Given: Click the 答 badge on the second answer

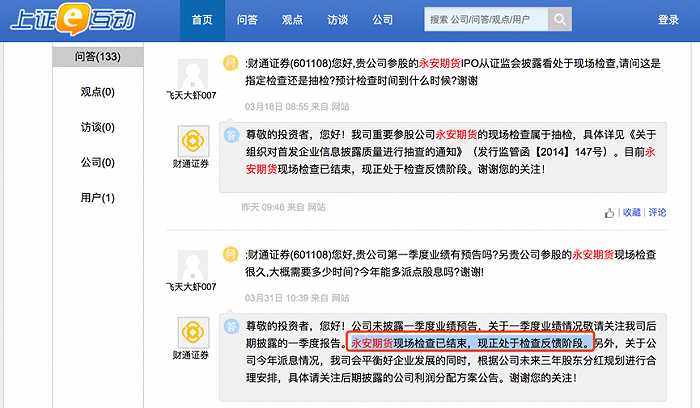Looking at the screenshot, I should click(x=231, y=326).
